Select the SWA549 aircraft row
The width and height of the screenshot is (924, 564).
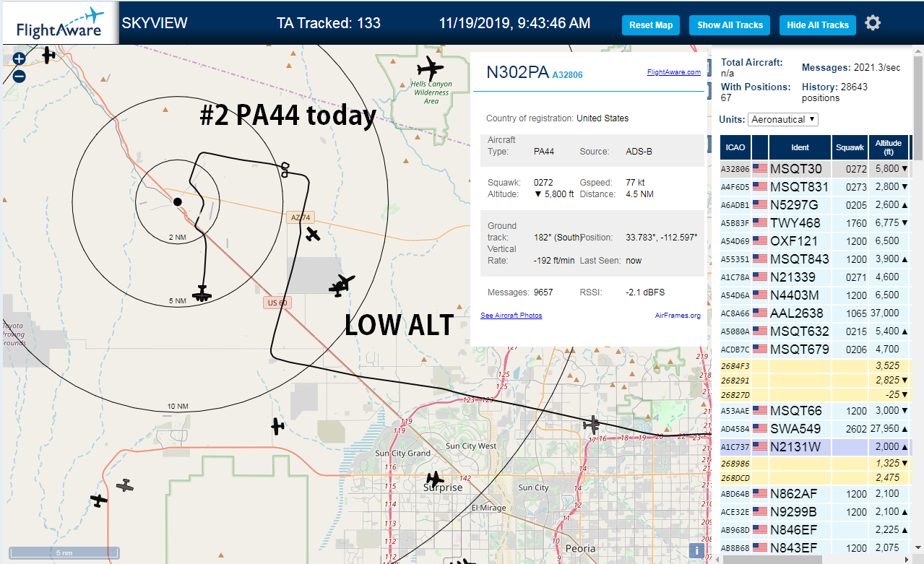click(x=815, y=429)
